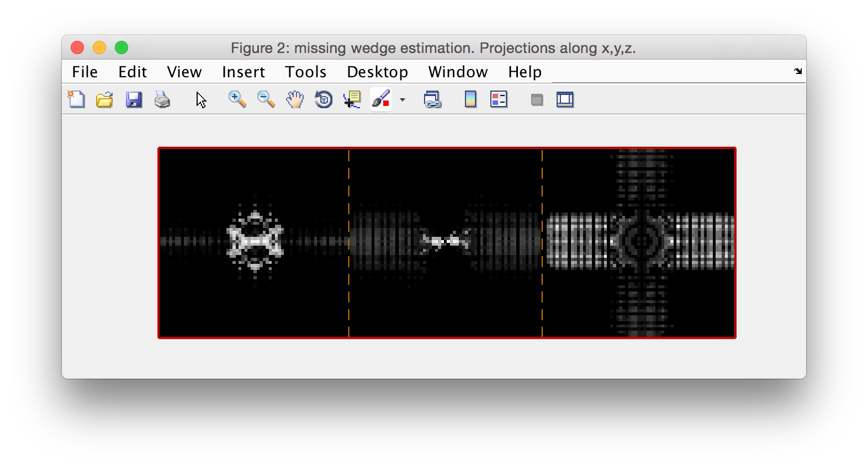
Task: Select the Data Cursor tool
Action: [352, 100]
